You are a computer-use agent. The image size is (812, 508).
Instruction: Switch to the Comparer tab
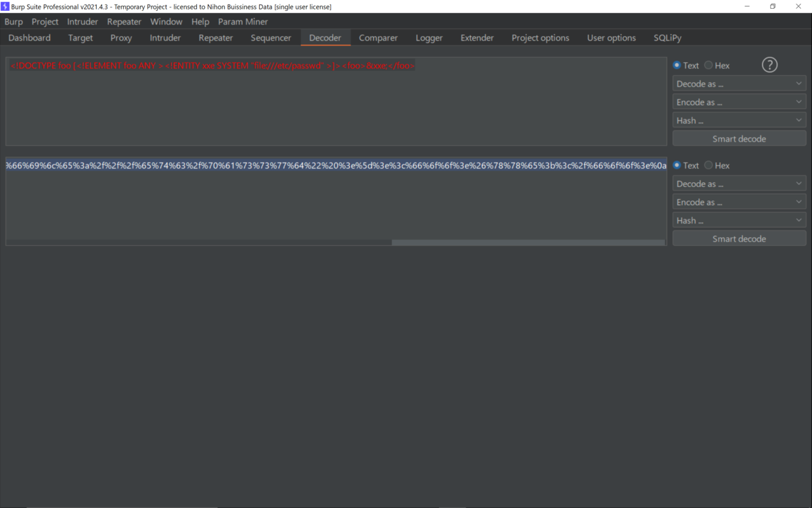coord(378,38)
